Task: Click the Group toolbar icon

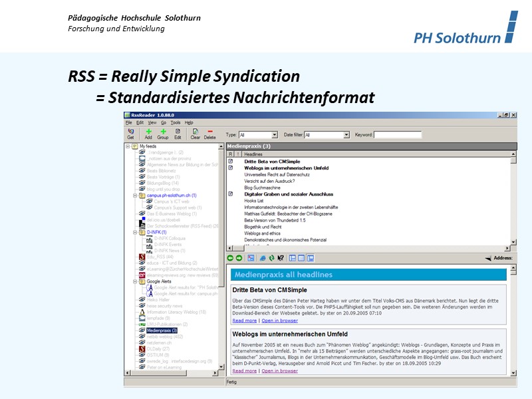Action: pos(163,133)
